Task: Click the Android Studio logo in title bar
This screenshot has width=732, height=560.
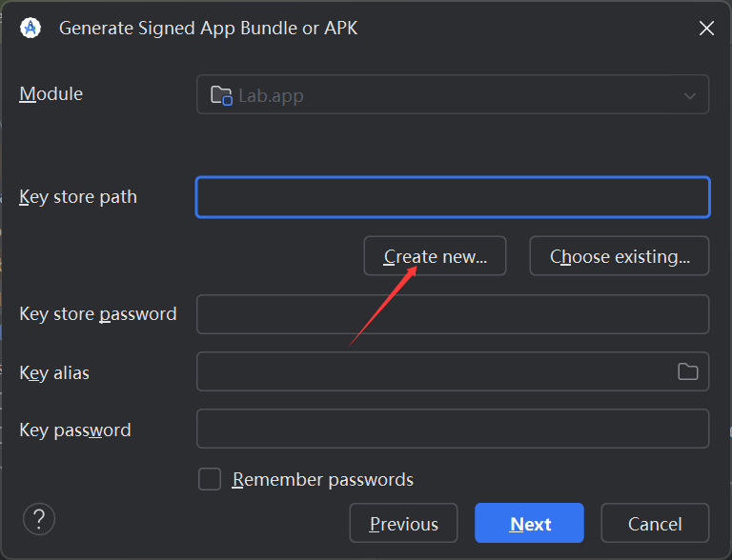Action: point(30,28)
